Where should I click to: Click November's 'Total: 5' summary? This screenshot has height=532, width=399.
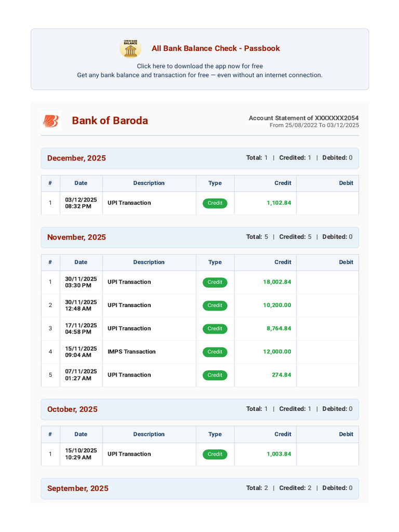[x=257, y=237]
